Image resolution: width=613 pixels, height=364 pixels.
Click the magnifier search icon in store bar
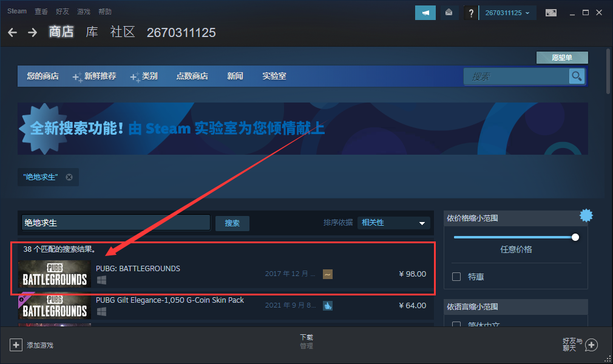click(x=577, y=76)
